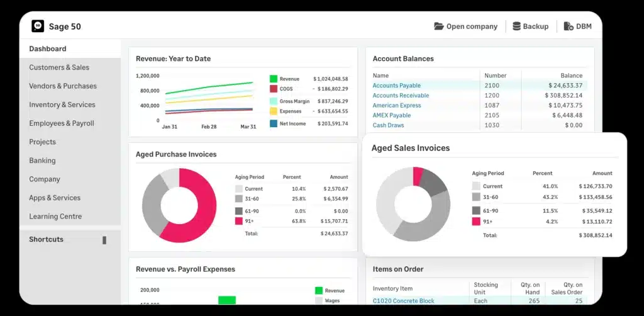The width and height of the screenshot is (644, 316).
Task: Open the Accounts Receivable account link
Action: pos(401,95)
